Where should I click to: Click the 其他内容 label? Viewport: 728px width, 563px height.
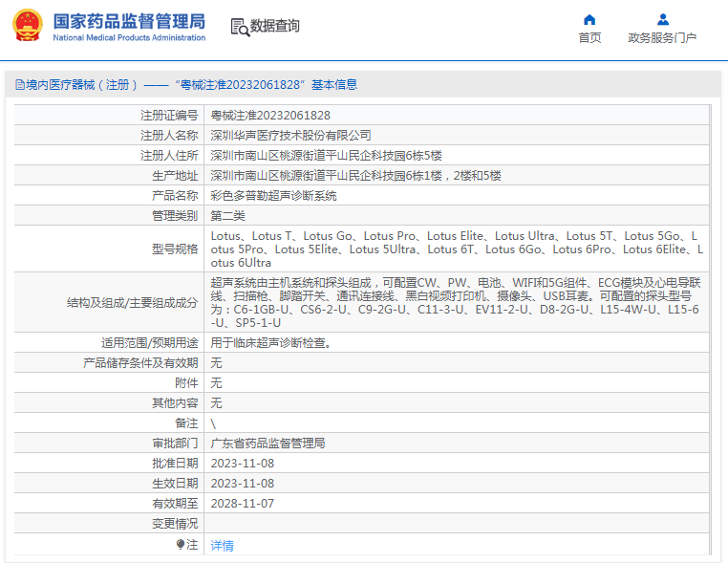[175, 402]
